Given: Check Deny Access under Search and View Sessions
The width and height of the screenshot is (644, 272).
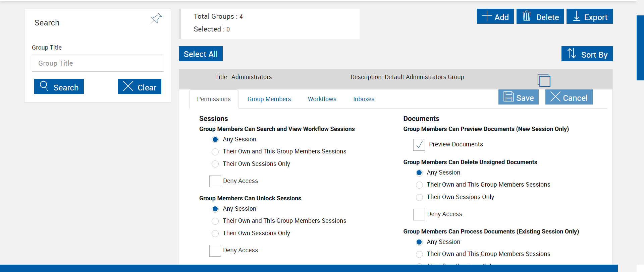Looking at the screenshot, I should click(215, 181).
